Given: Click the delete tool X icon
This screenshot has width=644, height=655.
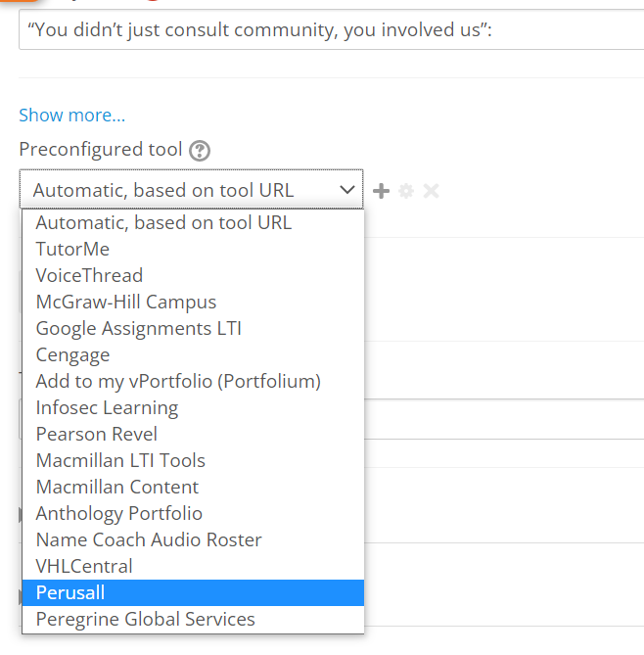Looking at the screenshot, I should [x=431, y=191].
